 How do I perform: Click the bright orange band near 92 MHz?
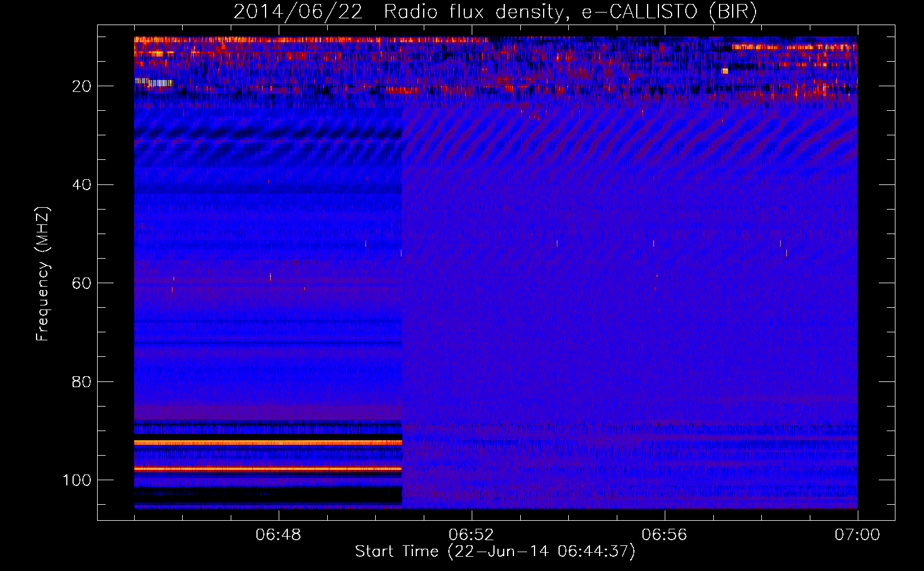coord(268,443)
